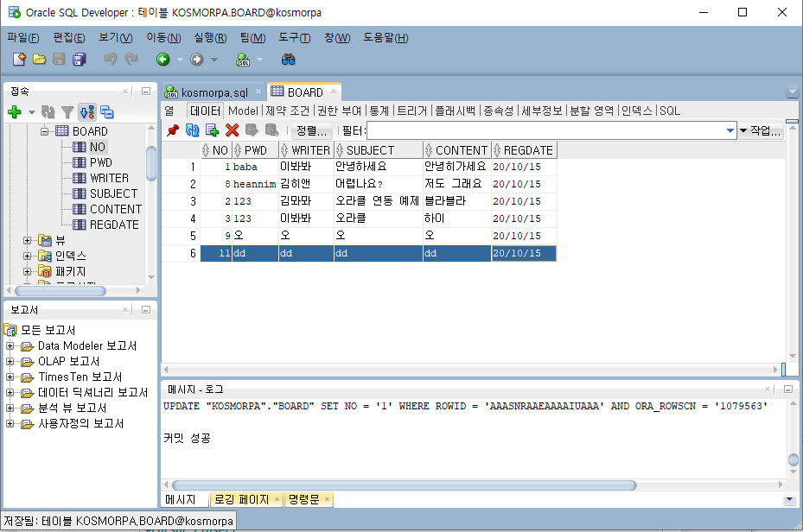Click green plus New Connection icon
Screen dimensions: 803x532
(15, 111)
